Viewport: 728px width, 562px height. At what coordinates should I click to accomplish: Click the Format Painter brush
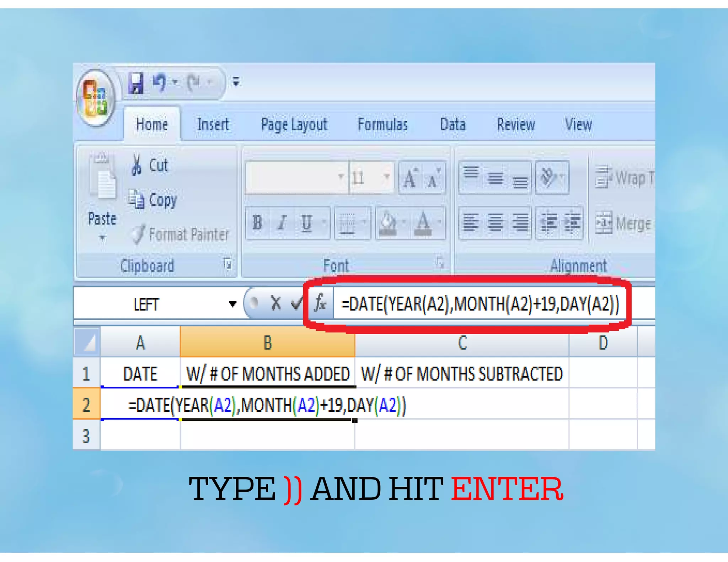(x=138, y=234)
